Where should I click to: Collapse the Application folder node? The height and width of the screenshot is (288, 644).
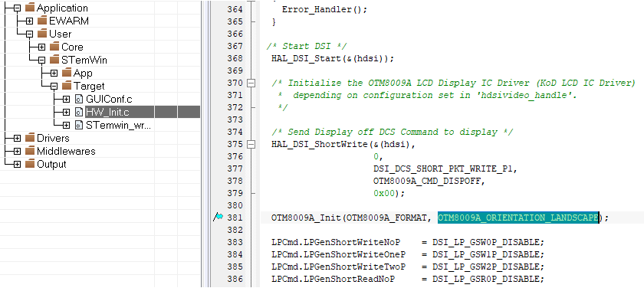coord(17,8)
